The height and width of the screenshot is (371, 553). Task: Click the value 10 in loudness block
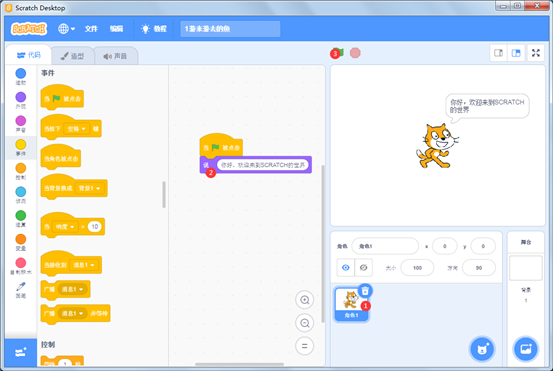pos(95,226)
